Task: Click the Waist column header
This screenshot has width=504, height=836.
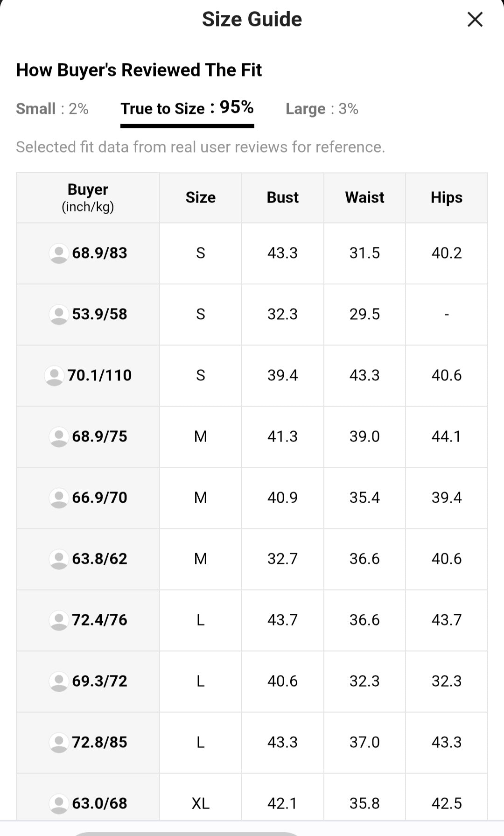Action: (364, 197)
